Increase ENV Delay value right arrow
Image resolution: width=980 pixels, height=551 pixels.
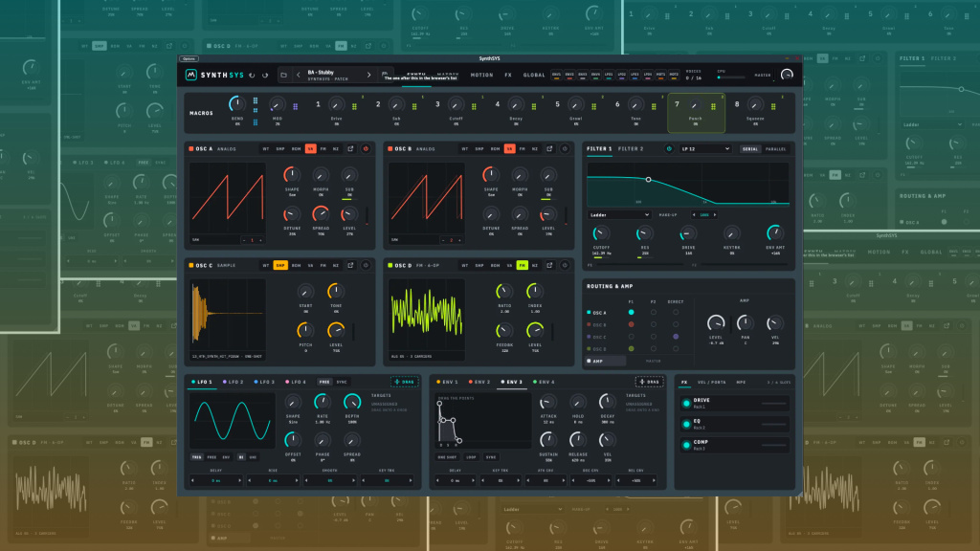473,480
